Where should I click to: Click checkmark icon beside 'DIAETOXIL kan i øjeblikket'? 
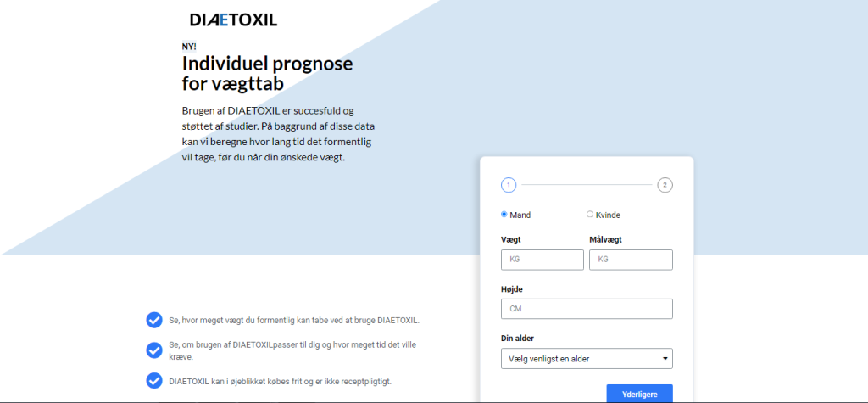pos(154,381)
